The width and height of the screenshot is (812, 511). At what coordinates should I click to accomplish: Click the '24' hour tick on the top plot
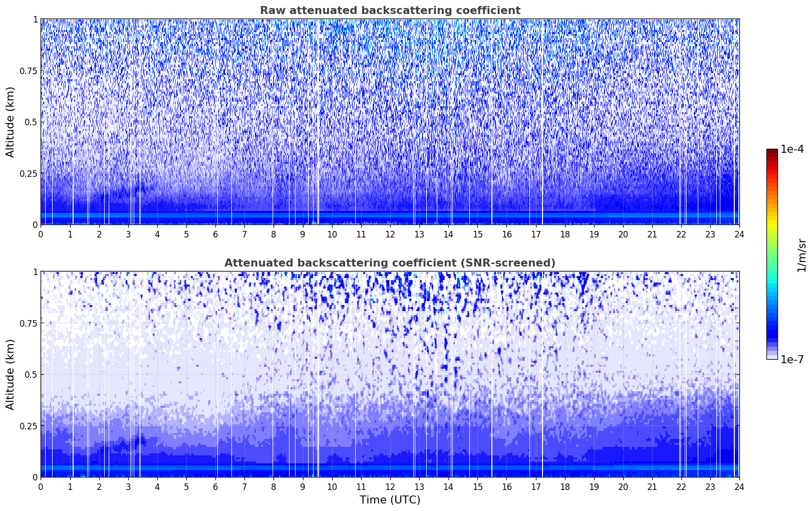coord(739,234)
